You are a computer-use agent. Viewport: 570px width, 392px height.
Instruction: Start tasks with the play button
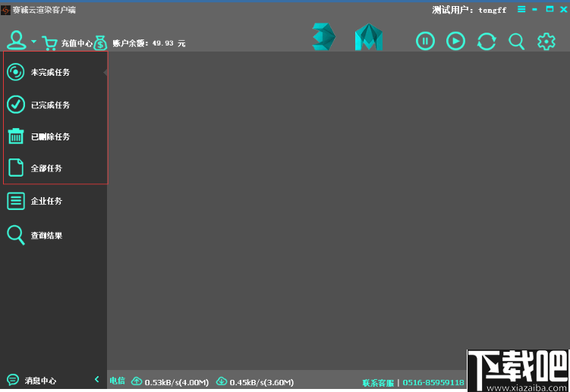coord(455,41)
